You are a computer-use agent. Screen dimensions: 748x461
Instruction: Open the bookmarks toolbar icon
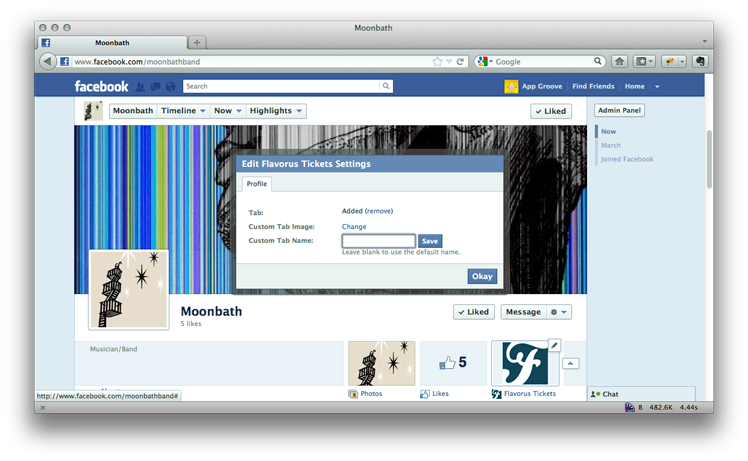[x=644, y=61]
